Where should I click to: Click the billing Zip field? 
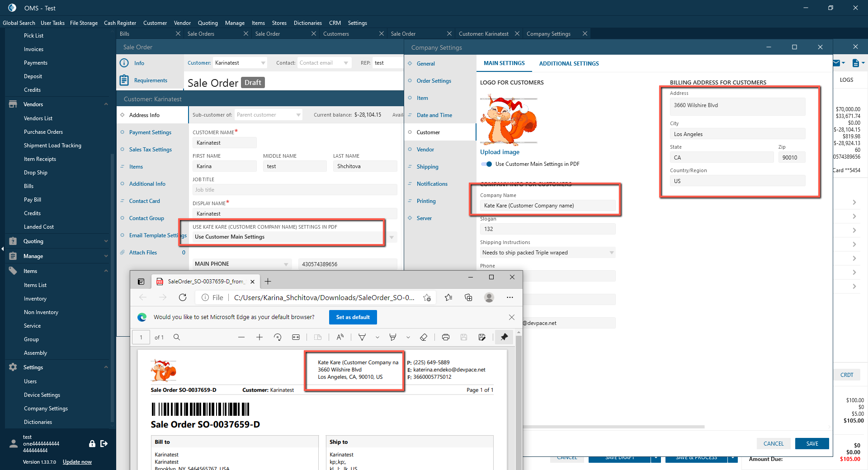pyautogui.click(x=792, y=158)
